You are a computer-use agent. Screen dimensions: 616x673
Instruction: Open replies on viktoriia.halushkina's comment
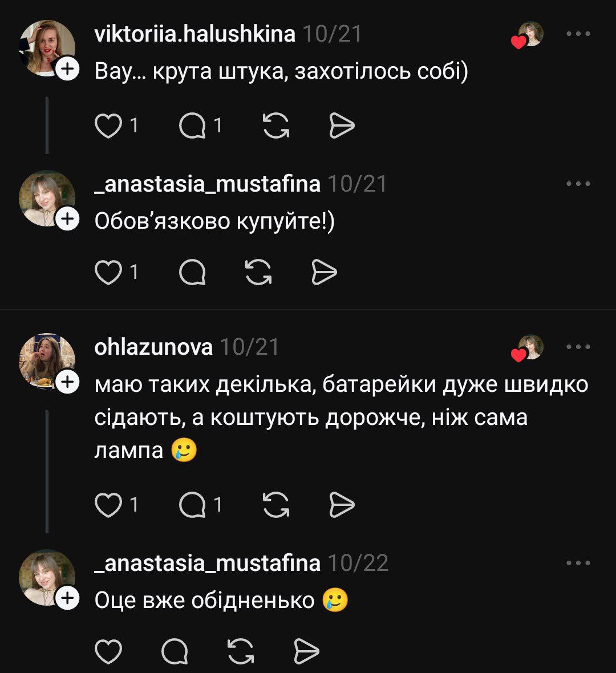click(192, 125)
